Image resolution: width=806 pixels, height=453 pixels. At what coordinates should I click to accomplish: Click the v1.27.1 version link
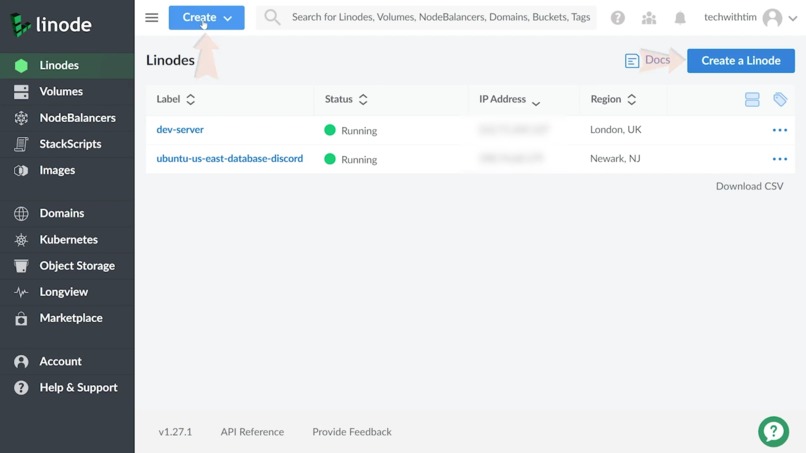pos(175,432)
